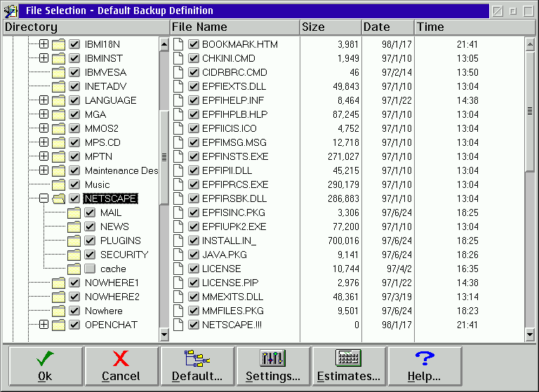
Task: Click the directory tree scrollbar thumb
Action: pos(164,157)
